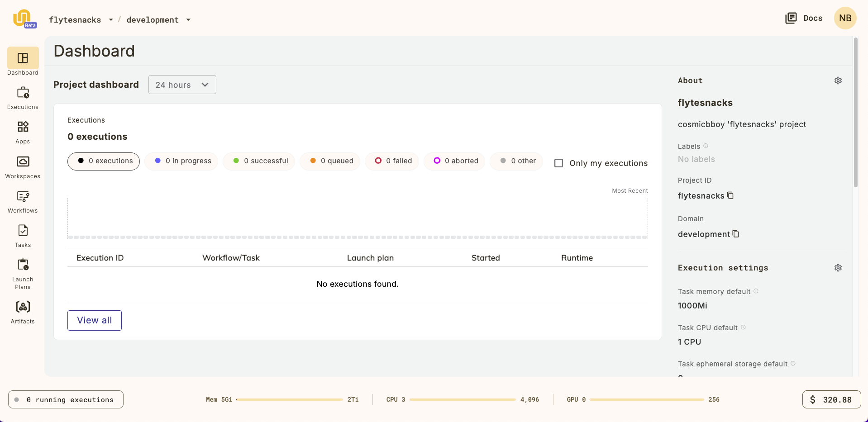Click the View all button
Screen dimensions: 868x422
point(95,320)
